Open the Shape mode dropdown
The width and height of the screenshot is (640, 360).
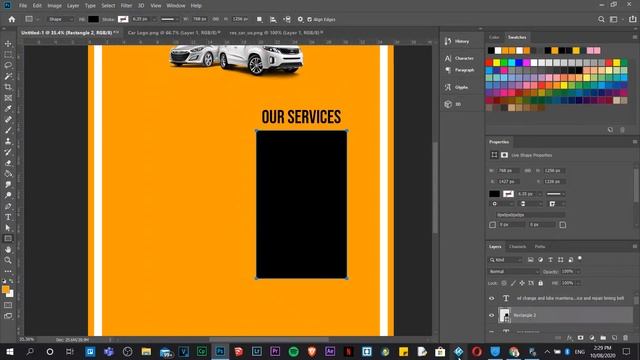pyautogui.click(x=60, y=19)
